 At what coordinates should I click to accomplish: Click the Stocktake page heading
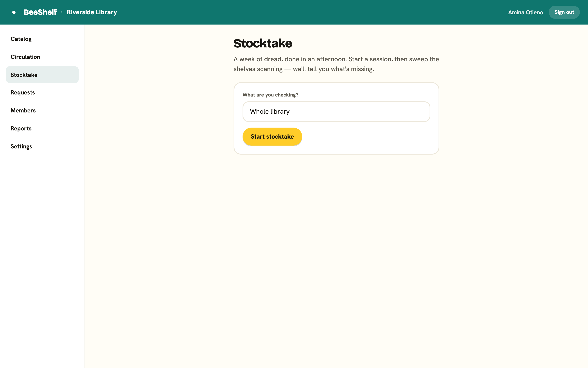(263, 43)
